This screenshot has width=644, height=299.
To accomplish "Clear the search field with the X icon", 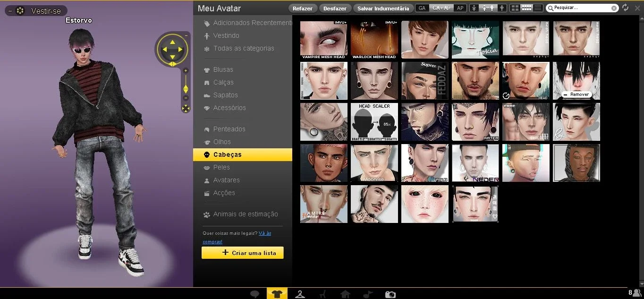I will [614, 8].
